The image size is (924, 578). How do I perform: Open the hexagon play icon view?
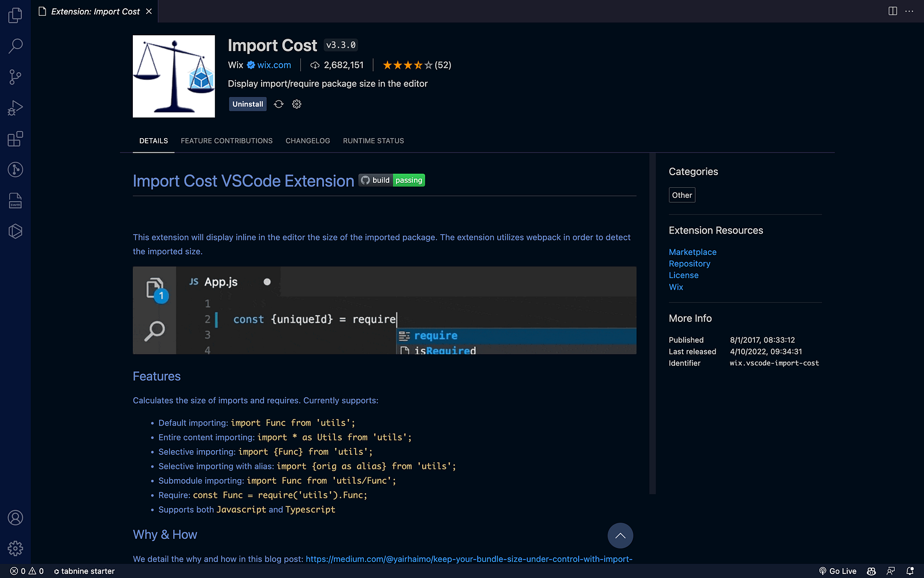(16, 231)
